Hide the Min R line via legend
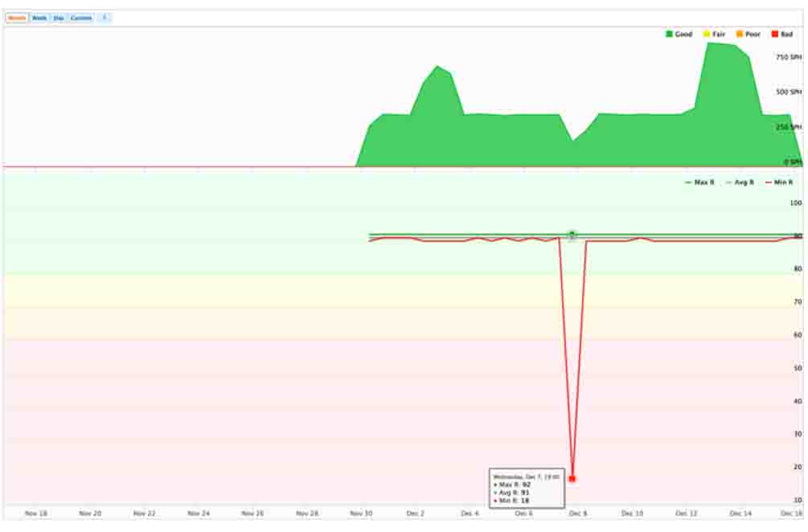 click(778, 182)
